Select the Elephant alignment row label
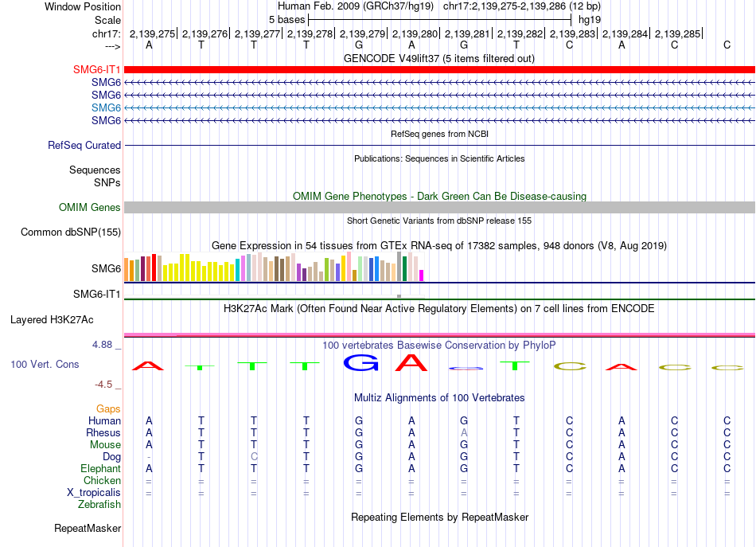 pos(100,468)
